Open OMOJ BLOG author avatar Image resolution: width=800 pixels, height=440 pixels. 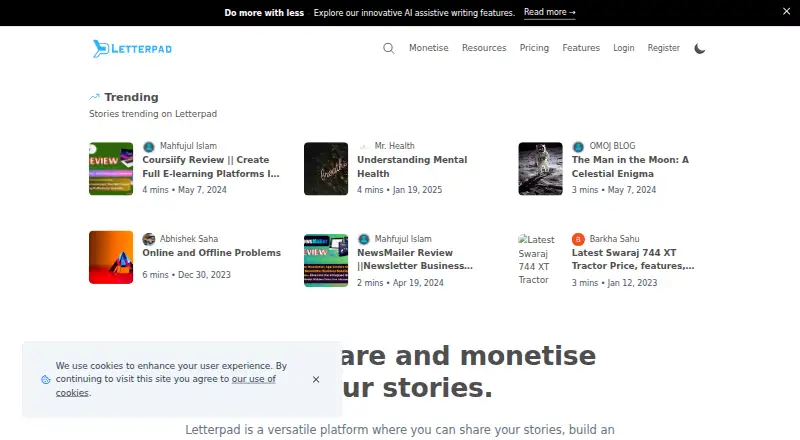tap(578, 146)
